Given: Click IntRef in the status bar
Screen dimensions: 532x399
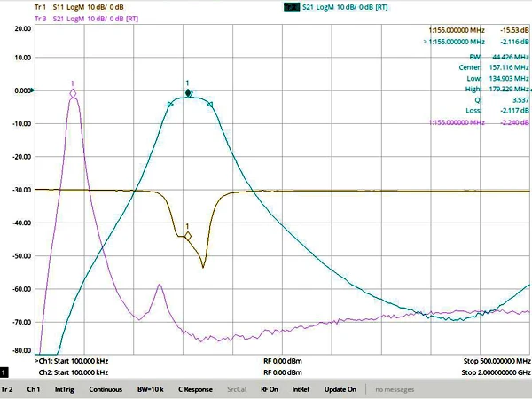Looking at the screenshot, I should pos(301,389).
